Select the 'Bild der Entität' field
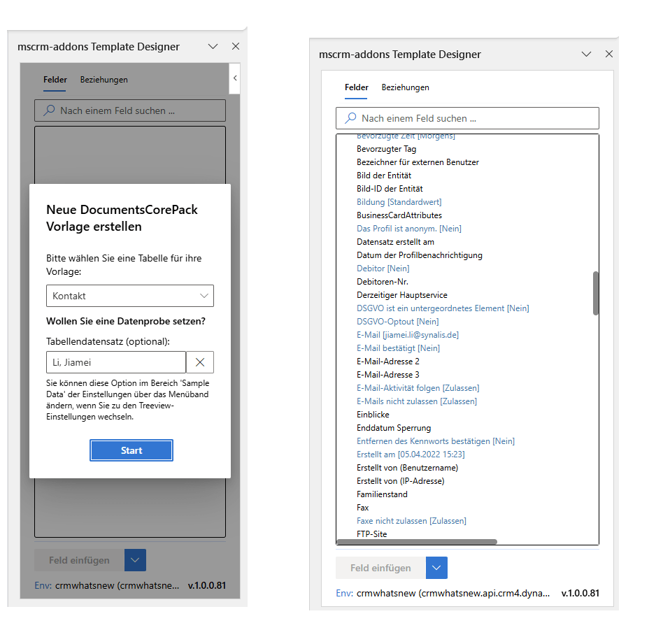 pos(384,176)
